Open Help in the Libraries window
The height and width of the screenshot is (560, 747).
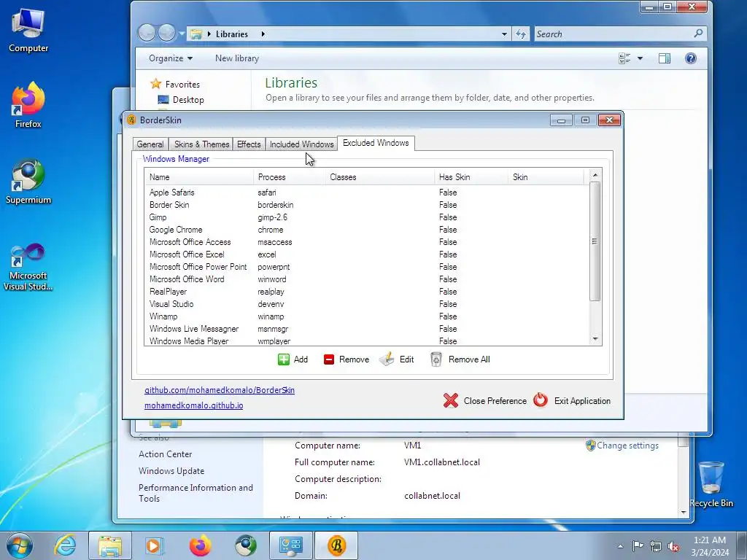pyautogui.click(x=691, y=58)
